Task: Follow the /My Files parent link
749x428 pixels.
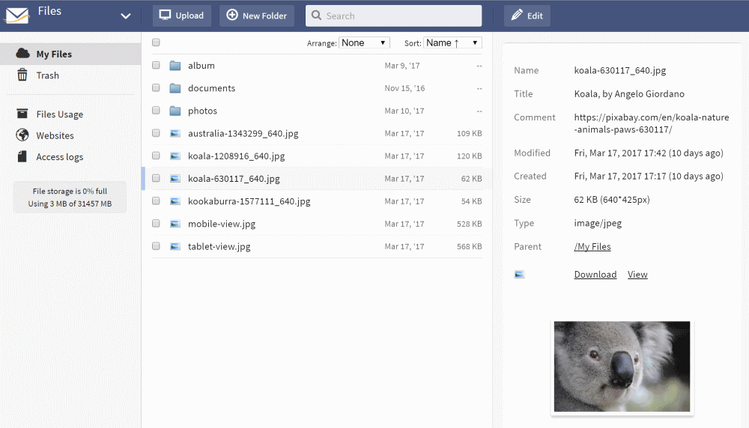Action: 592,246
